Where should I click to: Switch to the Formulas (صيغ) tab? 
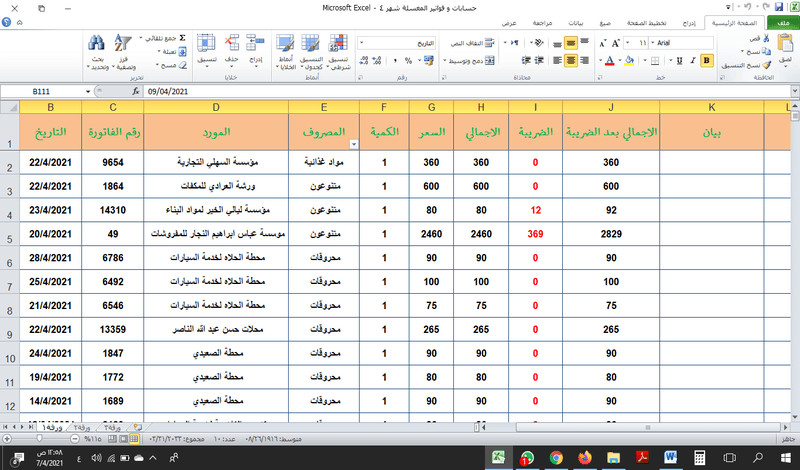(605, 23)
